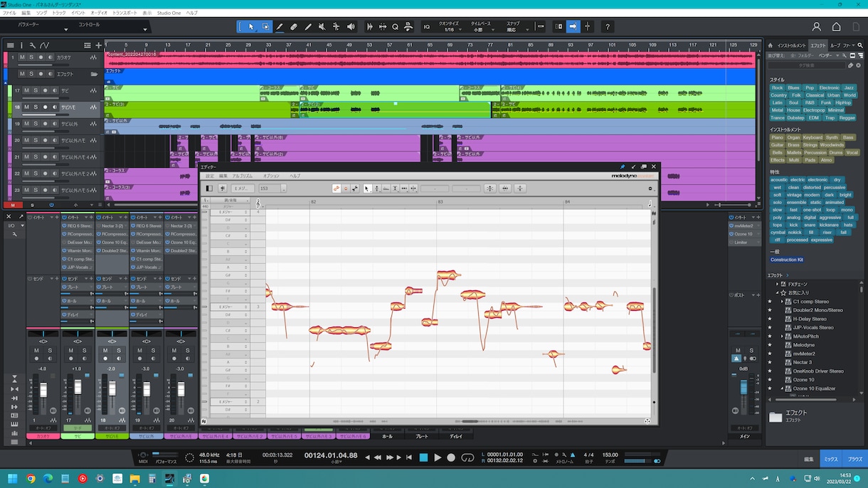Solo the サビ track 17
Image resolution: width=868 pixels, height=488 pixels.
pos(36,91)
